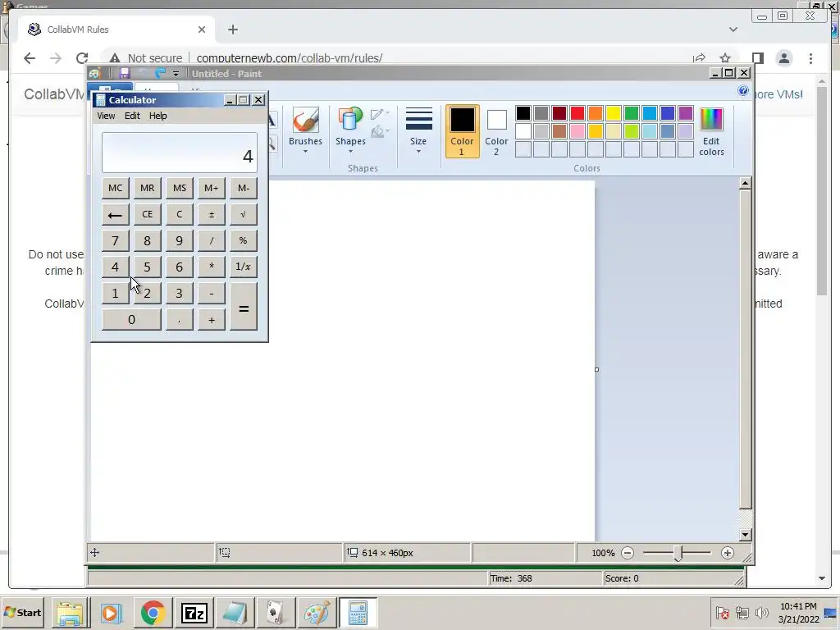
Task: Click digit 9 on the Calculator
Action: point(180,240)
